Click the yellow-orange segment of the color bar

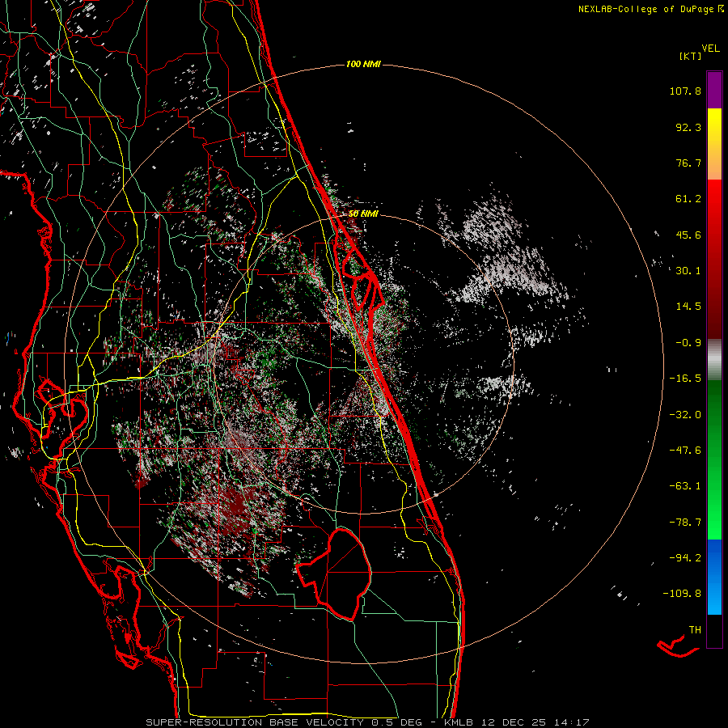click(714, 144)
